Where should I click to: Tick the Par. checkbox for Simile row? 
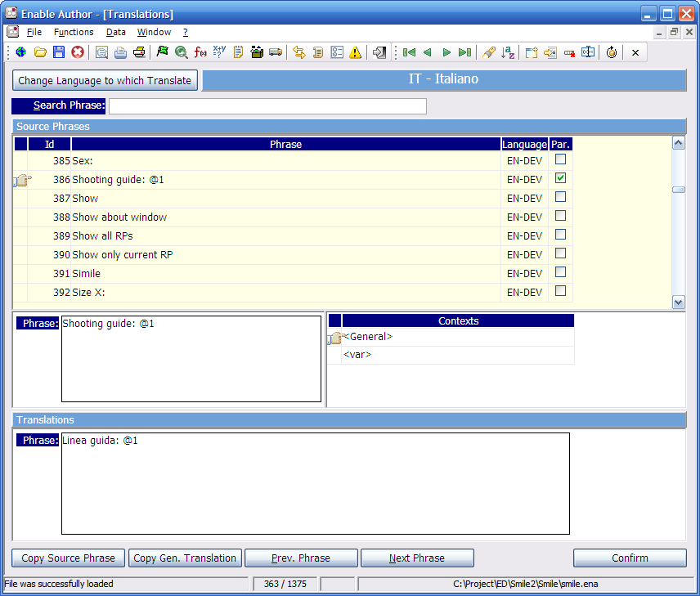click(x=560, y=272)
